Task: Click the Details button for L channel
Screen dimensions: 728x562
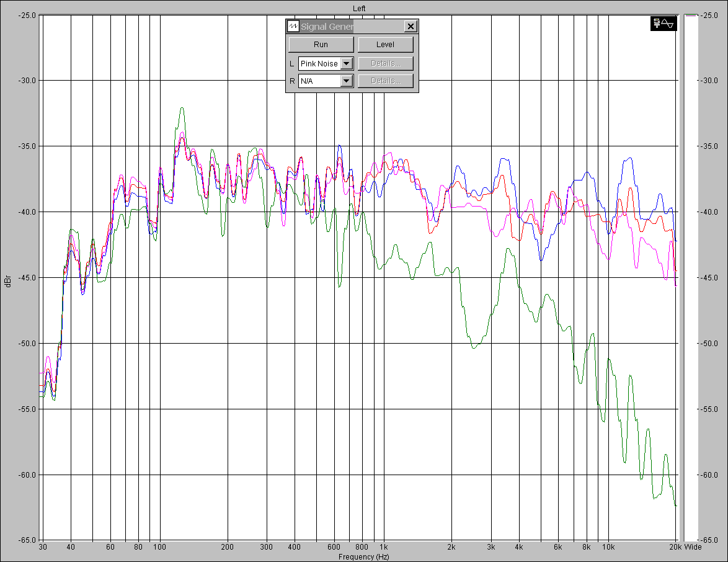Action: (385, 63)
